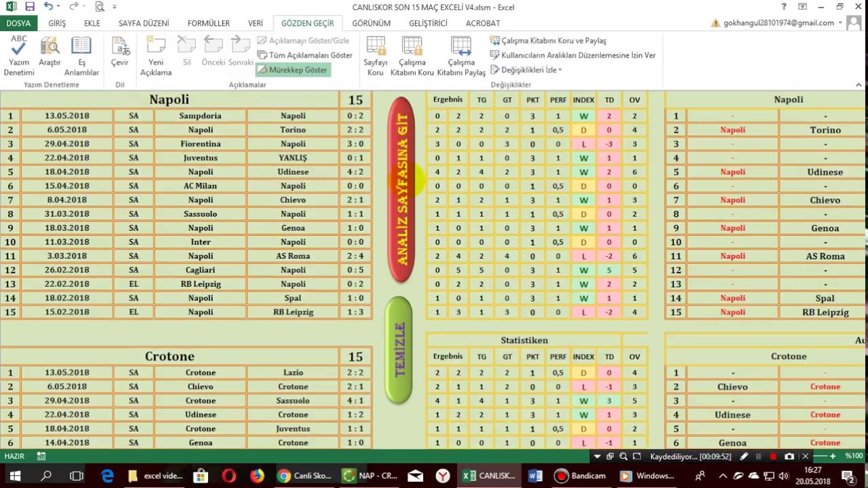Open the FORMÜLLER ribbon tab
The image size is (868, 488).
[x=209, y=23]
